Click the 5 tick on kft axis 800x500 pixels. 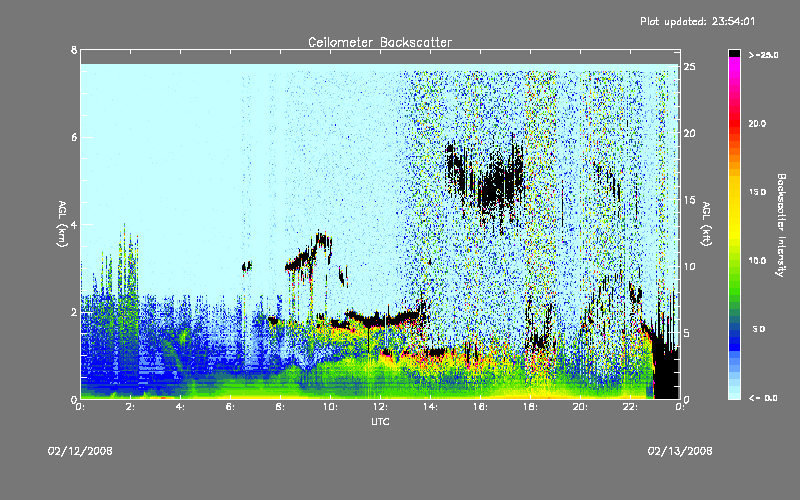687,333
